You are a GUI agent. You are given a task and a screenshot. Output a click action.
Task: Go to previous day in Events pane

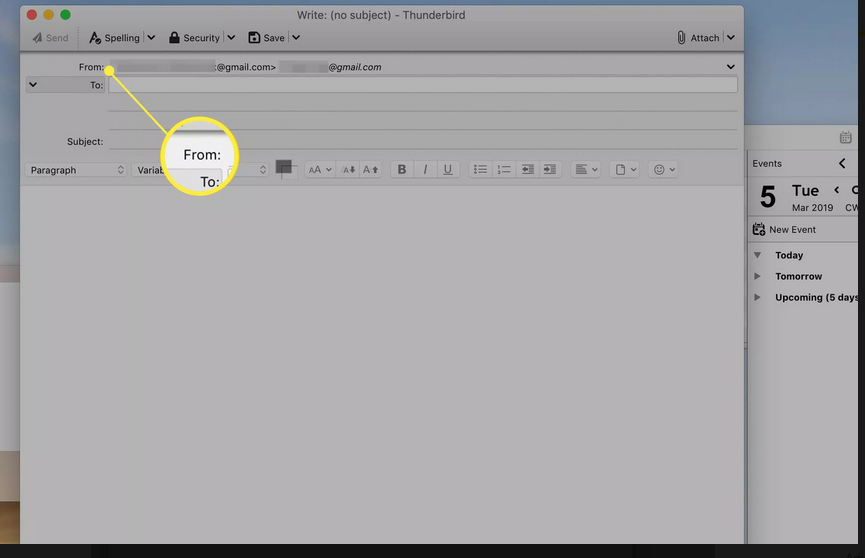(x=837, y=190)
